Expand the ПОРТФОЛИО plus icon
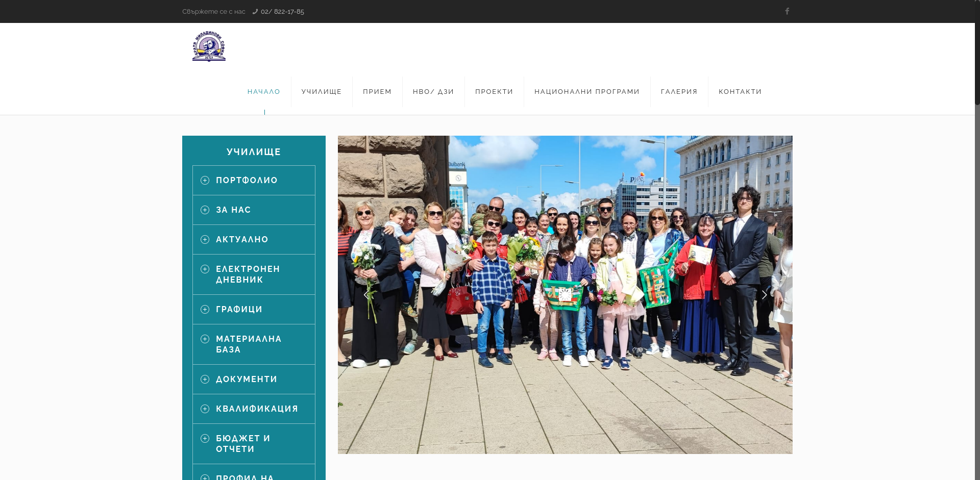The height and width of the screenshot is (480, 980). [205, 181]
